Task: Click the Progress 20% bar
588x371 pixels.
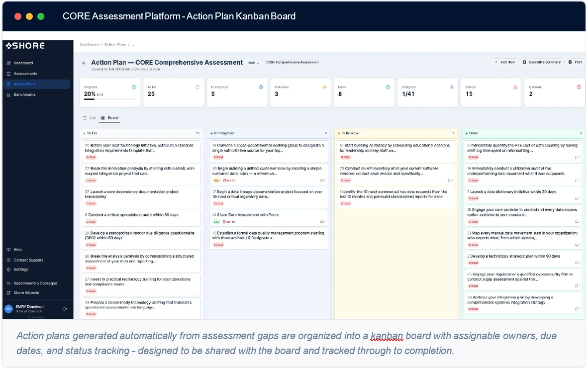Action: pyautogui.click(x=110, y=99)
